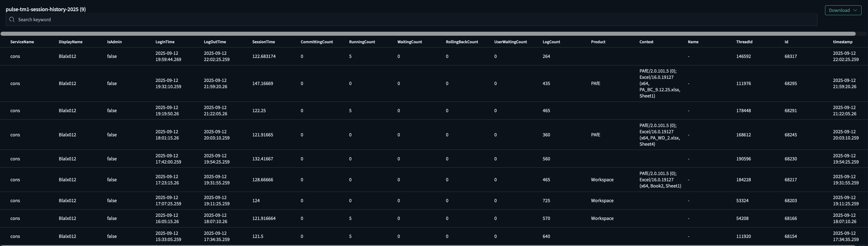Screen dimensions: 868x246
Task: Select the Product column header
Action: (598, 42)
